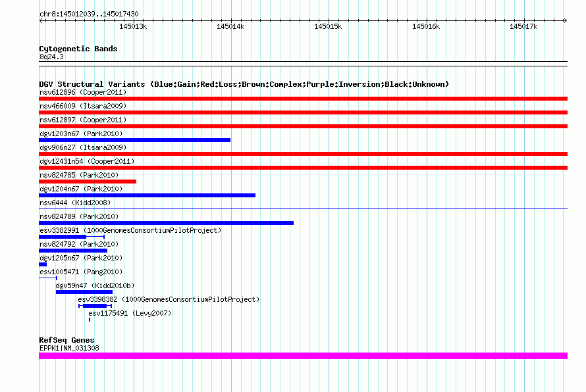Click the 145016k ruler marker

point(426,26)
